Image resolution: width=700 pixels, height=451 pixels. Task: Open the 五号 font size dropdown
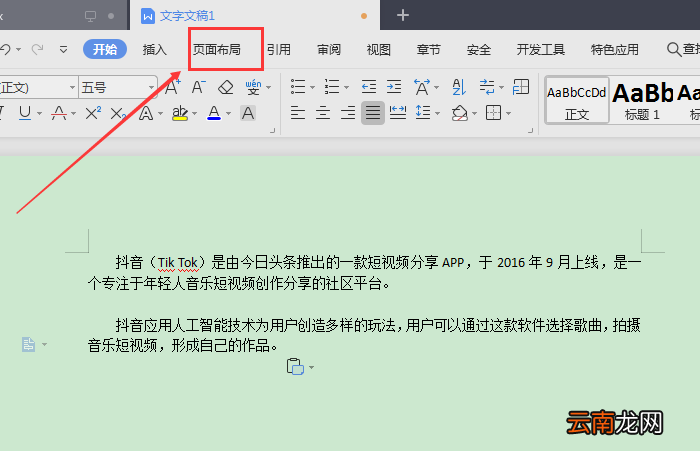pos(152,88)
